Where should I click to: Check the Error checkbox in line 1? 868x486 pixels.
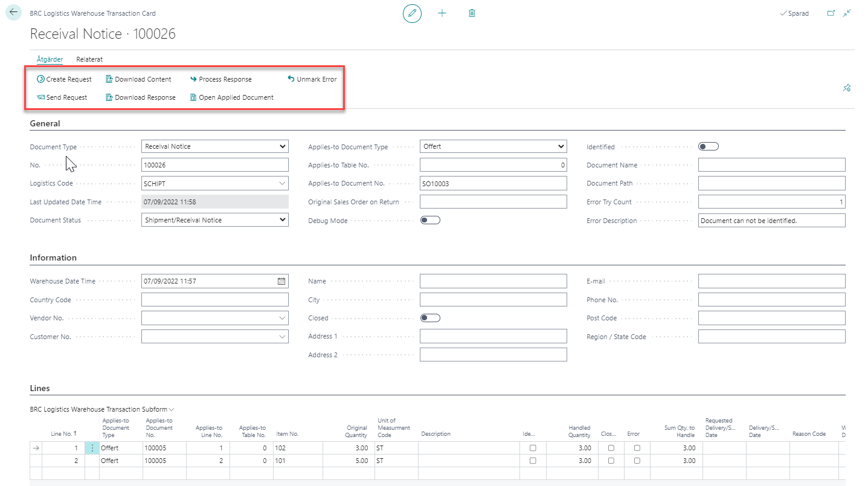click(637, 449)
